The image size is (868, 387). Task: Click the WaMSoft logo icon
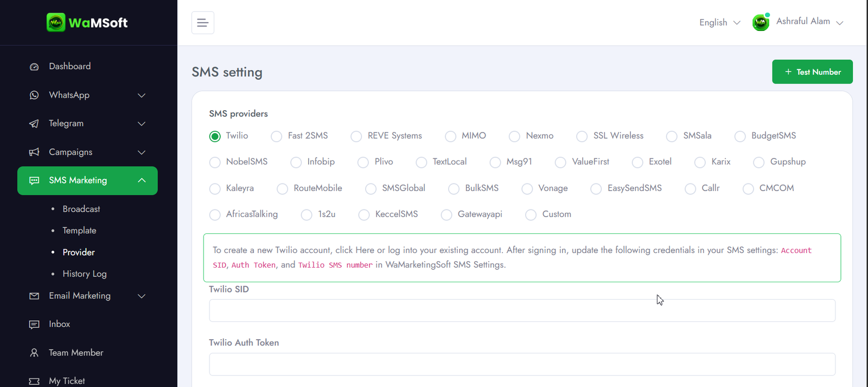click(x=56, y=22)
